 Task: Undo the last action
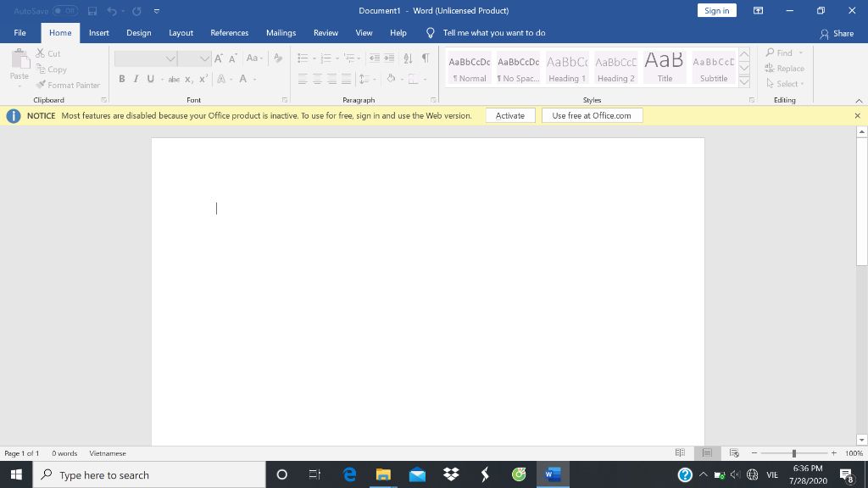[x=112, y=10]
